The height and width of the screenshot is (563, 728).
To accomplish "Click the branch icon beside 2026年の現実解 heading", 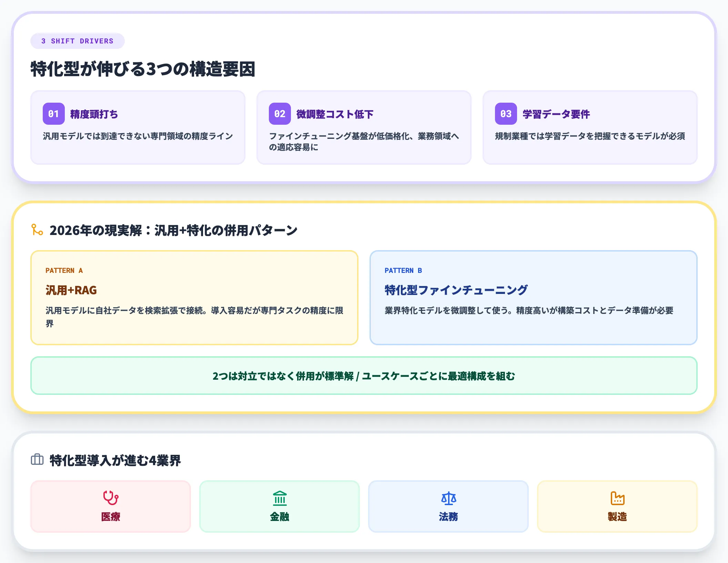I will 37,229.
